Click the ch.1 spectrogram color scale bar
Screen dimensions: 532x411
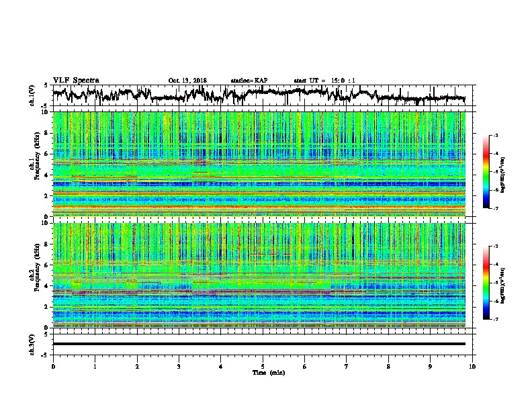click(x=486, y=172)
